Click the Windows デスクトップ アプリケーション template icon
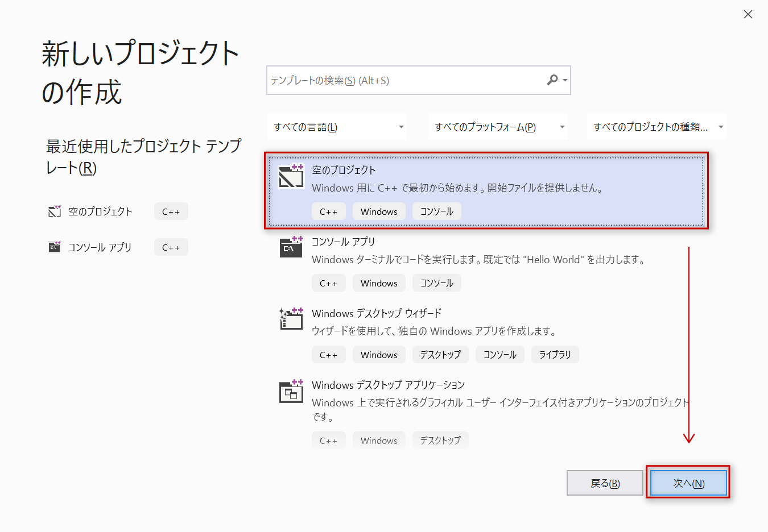 [291, 391]
